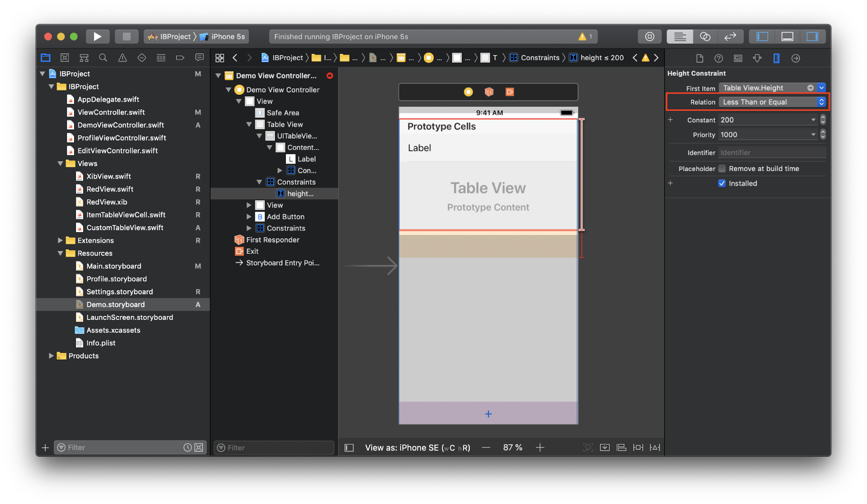Hide the right inspector panel
The width and height of the screenshot is (867, 504).
pyautogui.click(x=812, y=36)
